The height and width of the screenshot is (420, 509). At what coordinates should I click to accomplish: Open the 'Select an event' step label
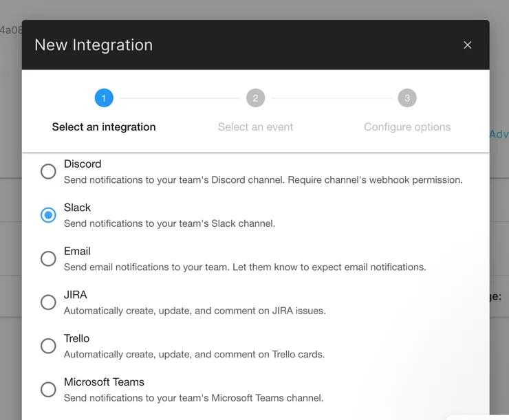coord(255,127)
